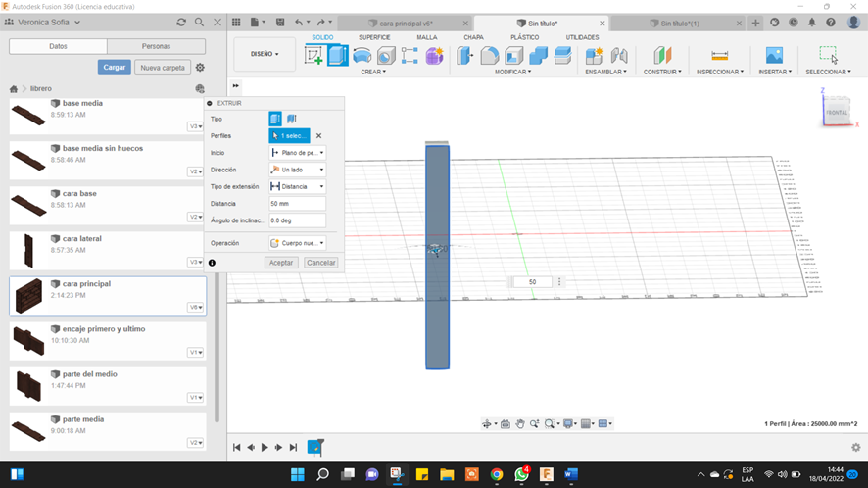Screen dimensions: 868x488
Task: Open Google Chrome from the taskbar
Action: pyautogui.click(x=497, y=474)
